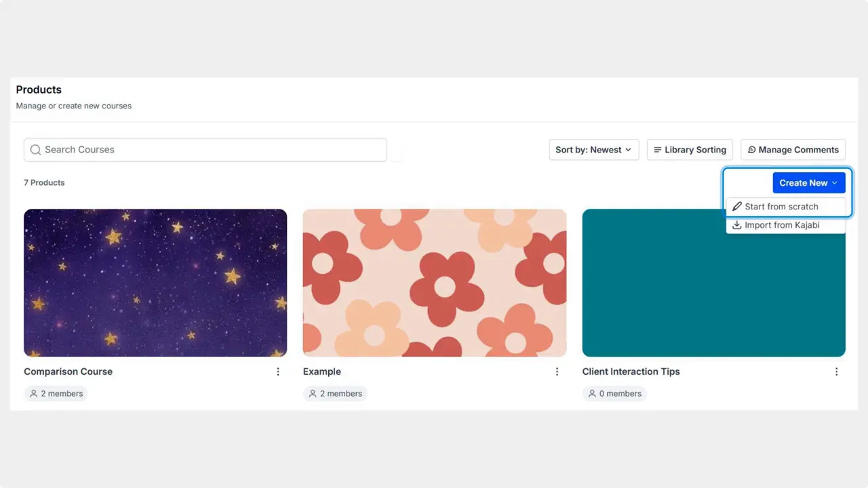Select the flower-pattern Example course image

pyautogui.click(x=434, y=283)
